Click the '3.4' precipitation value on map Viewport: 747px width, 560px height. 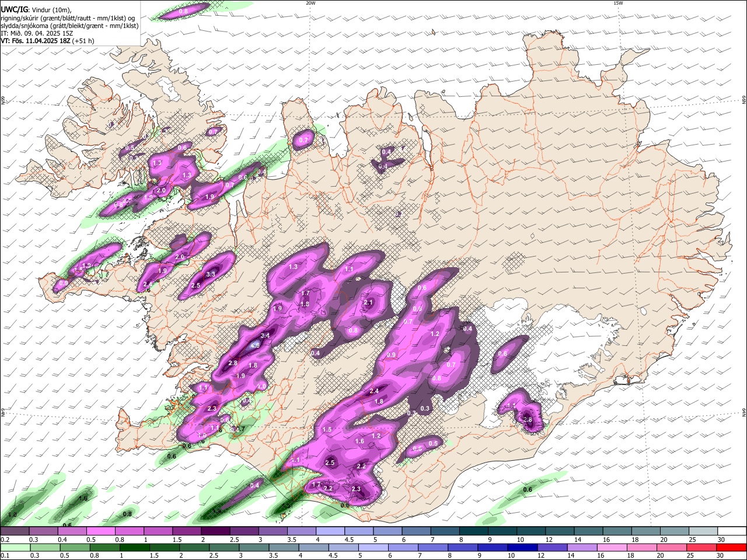point(265,335)
